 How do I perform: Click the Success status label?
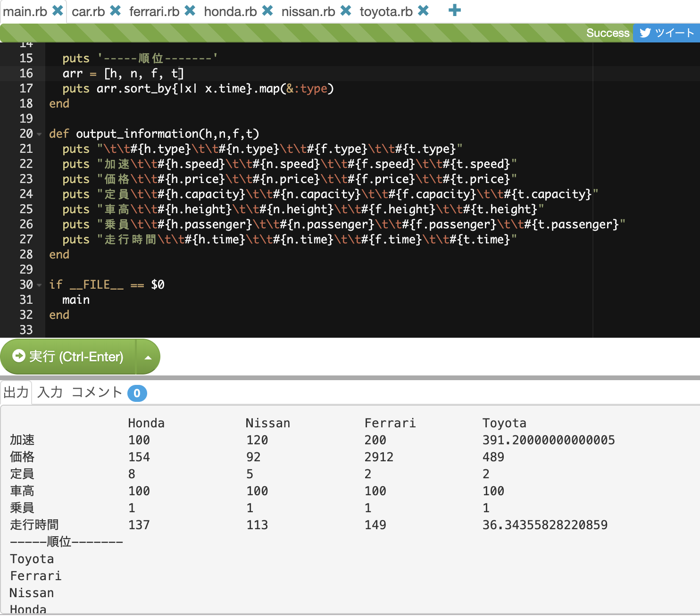[x=608, y=33]
